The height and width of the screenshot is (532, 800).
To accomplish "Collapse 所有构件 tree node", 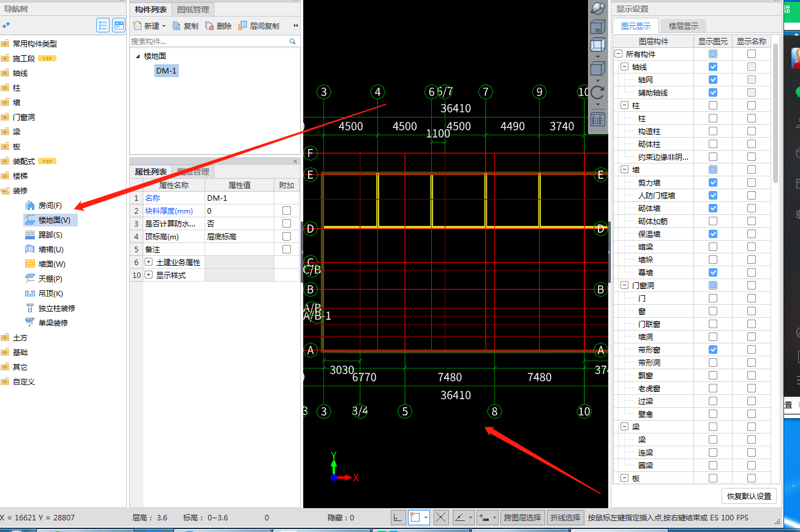I will (617, 54).
